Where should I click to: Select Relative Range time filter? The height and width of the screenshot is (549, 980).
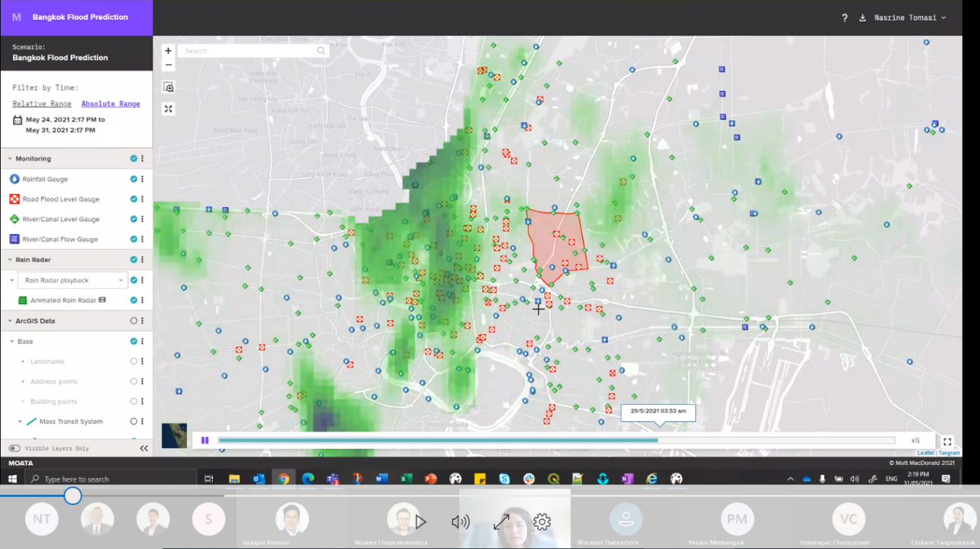42,104
